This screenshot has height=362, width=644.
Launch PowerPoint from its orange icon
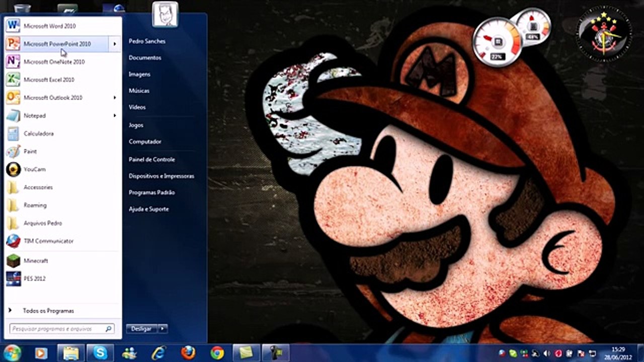coord(13,44)
